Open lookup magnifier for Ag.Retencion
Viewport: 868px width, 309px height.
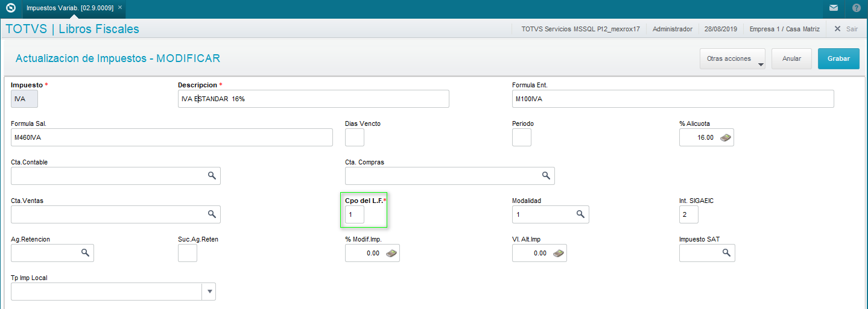[x=85, y=253]
